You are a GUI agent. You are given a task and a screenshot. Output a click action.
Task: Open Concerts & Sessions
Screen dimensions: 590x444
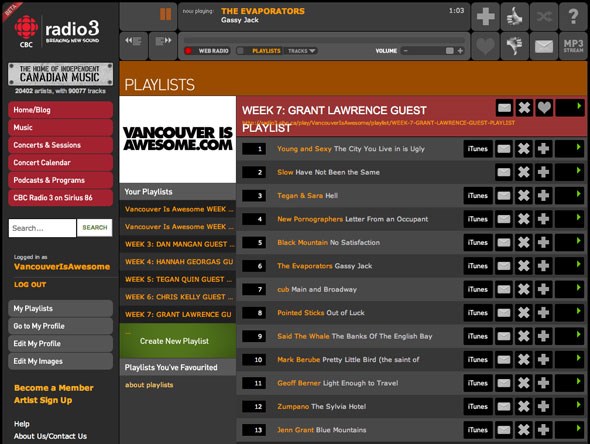(x=61, y=145)
